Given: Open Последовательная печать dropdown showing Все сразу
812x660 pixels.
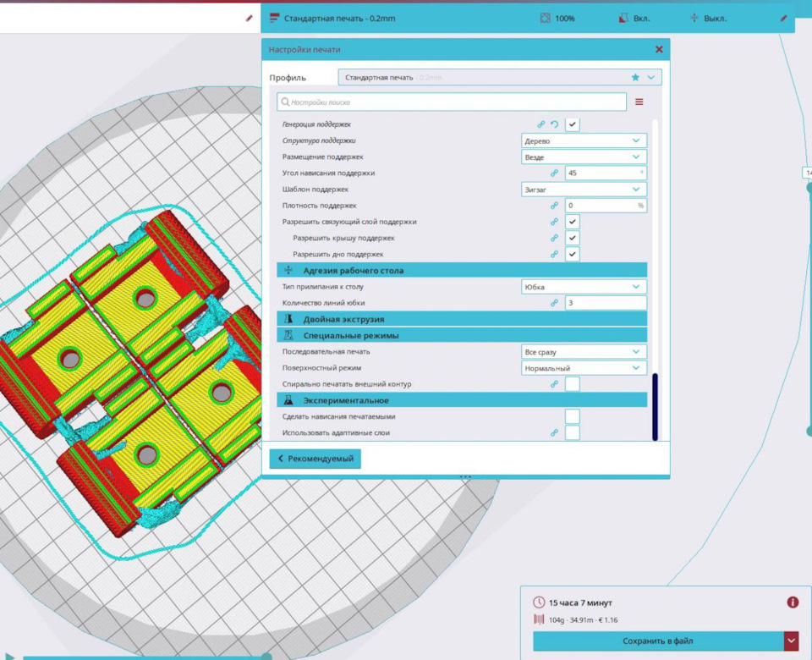Looking at the screenshot, I should [x=584, y=352].
